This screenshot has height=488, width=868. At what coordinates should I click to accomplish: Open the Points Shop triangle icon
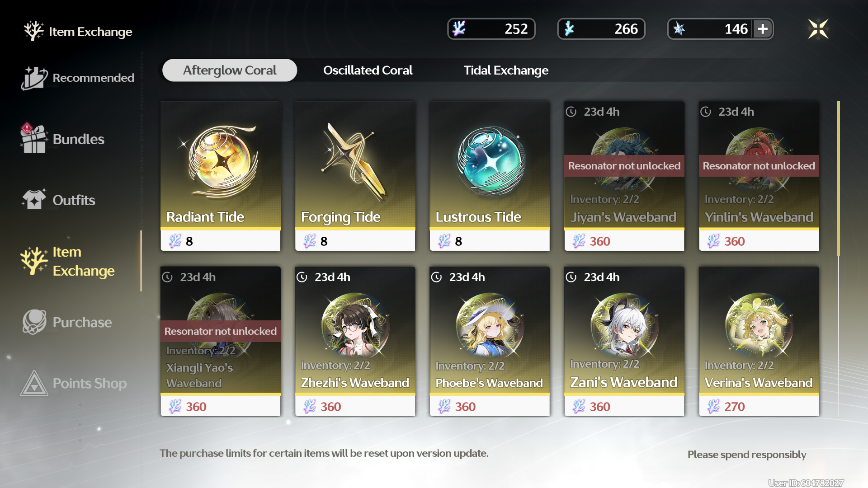coord(34,384)
